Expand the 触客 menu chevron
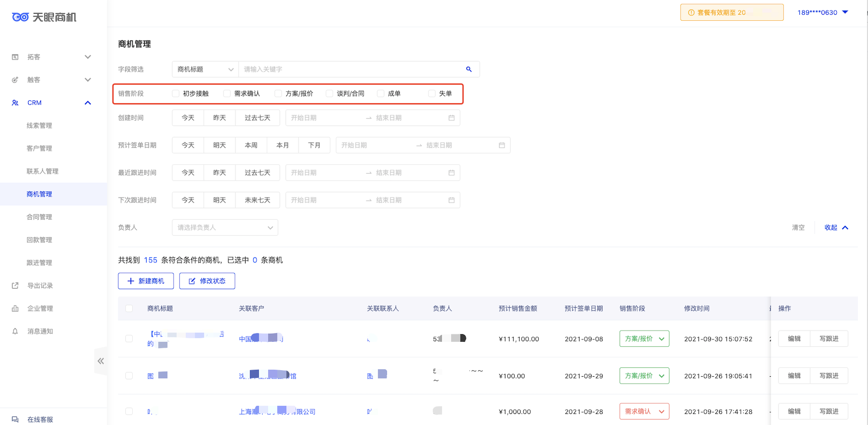Image resolution: width=868 pixels, height=425 pixels. (x=88, y=80)
